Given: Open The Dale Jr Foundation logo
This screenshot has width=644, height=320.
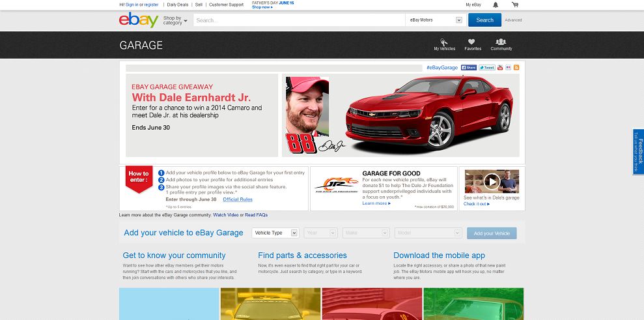Looking at the screenshot, I should (337, 184).
